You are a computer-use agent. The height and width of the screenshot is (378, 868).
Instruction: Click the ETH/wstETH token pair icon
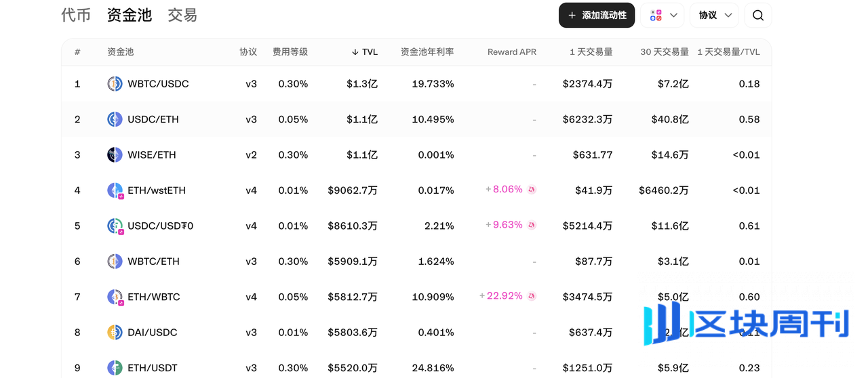click(x=115, y=190)
